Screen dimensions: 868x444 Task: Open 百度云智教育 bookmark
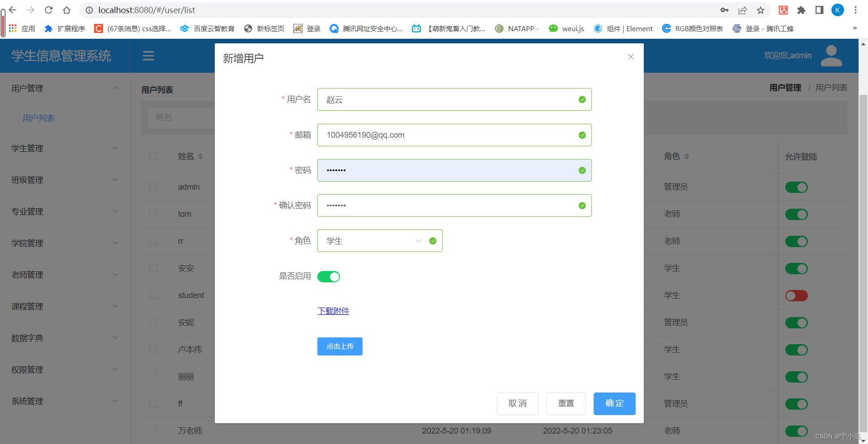click(x=208, y=28)
